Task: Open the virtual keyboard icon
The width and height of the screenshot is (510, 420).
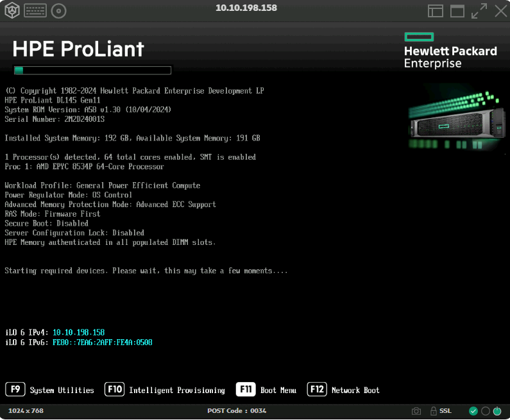Action: pos(35,10)
